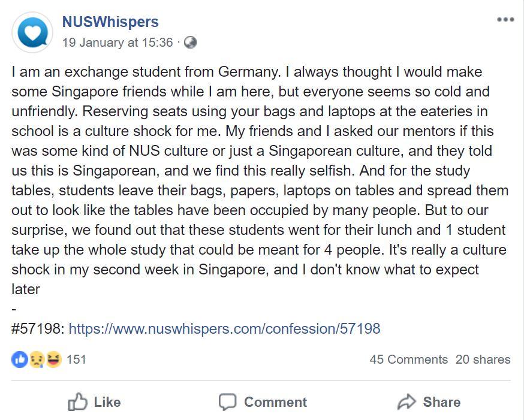
Task: Follow the nuswhispers.com confession link
Action: tap(225, 328)
